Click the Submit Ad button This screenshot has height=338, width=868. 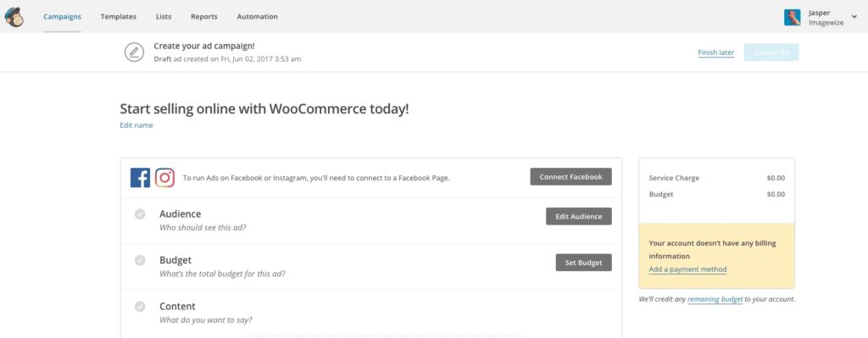click(771, 52)
